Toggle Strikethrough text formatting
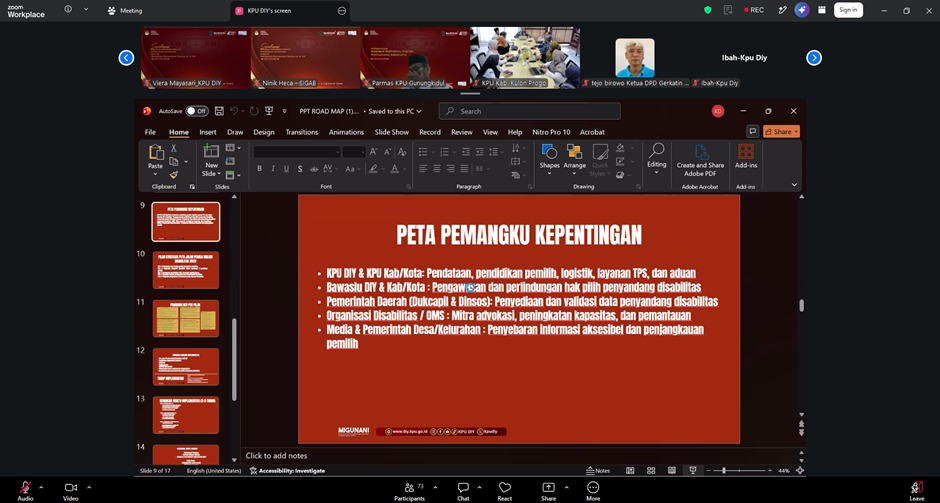The image size is (940, 503). pos(314,169)
